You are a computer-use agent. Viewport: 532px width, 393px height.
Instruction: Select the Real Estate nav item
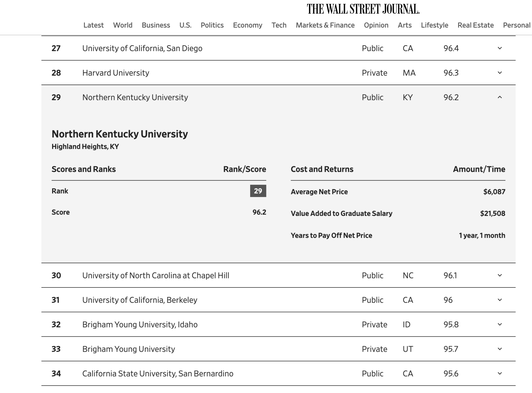pos(475,25)
